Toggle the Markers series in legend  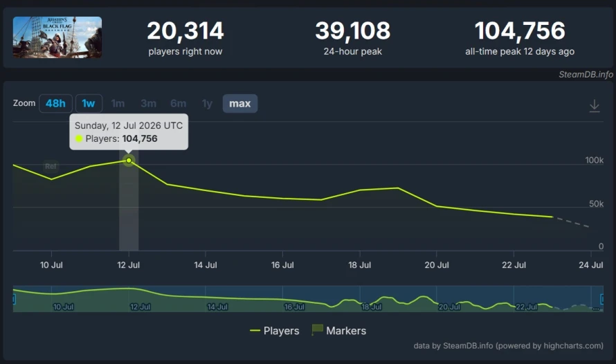point(339,331)
